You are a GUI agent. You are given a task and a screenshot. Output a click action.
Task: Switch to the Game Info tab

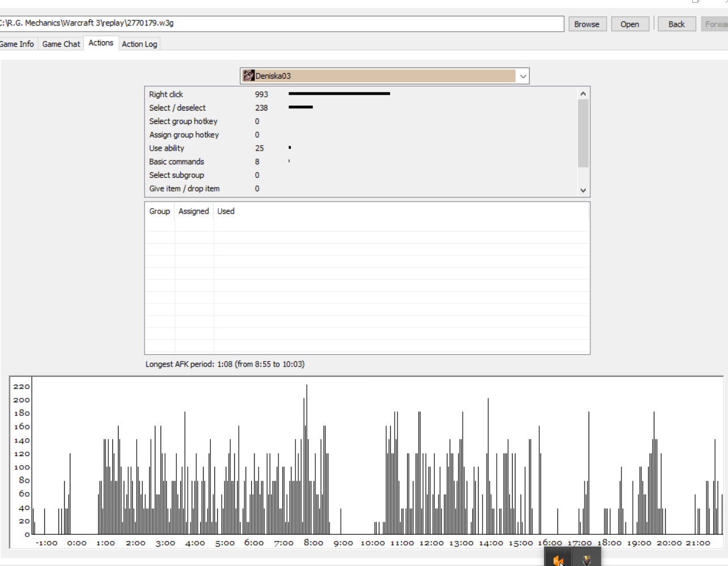point(16,44)
